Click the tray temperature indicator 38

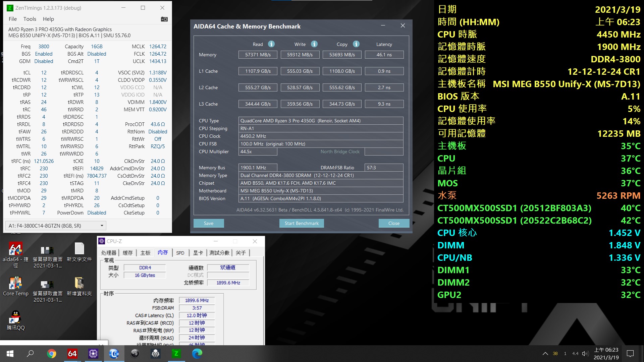click(x=555, y=354)
